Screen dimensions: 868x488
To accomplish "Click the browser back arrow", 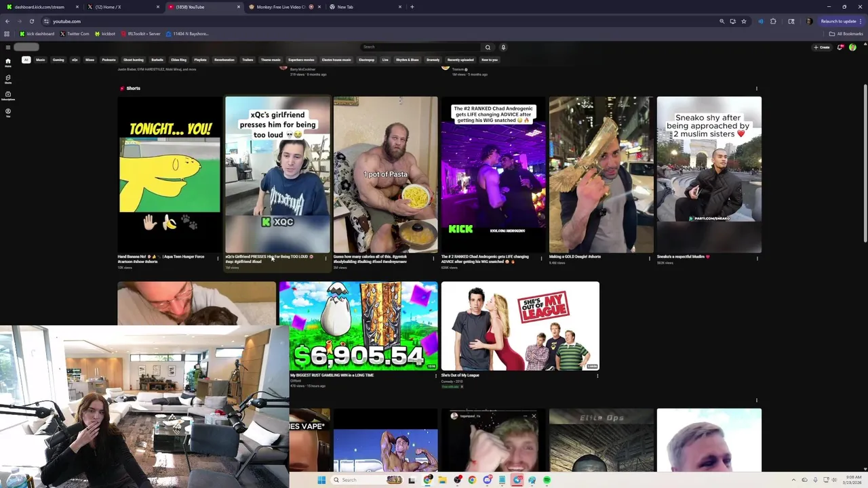I will [7, 21].
